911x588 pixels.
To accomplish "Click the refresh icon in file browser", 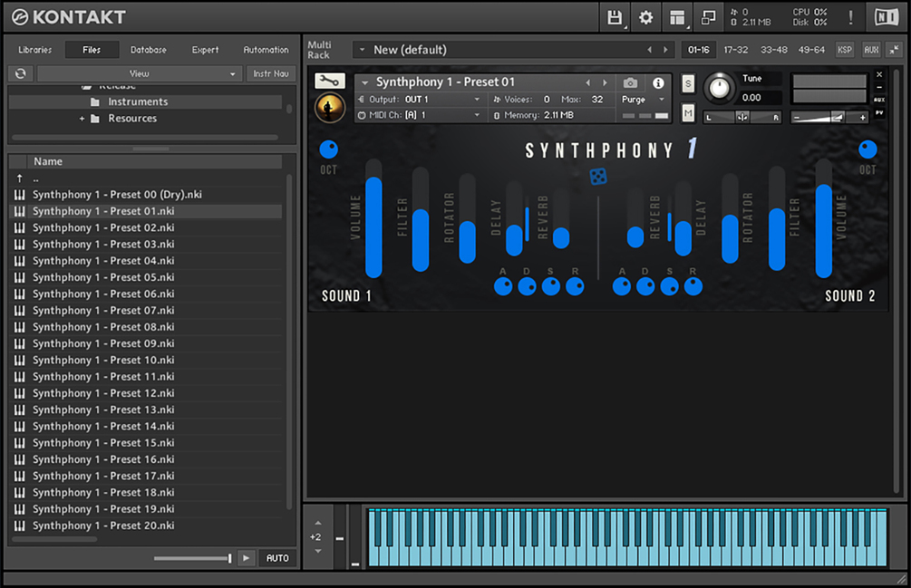I will [20, 73].
